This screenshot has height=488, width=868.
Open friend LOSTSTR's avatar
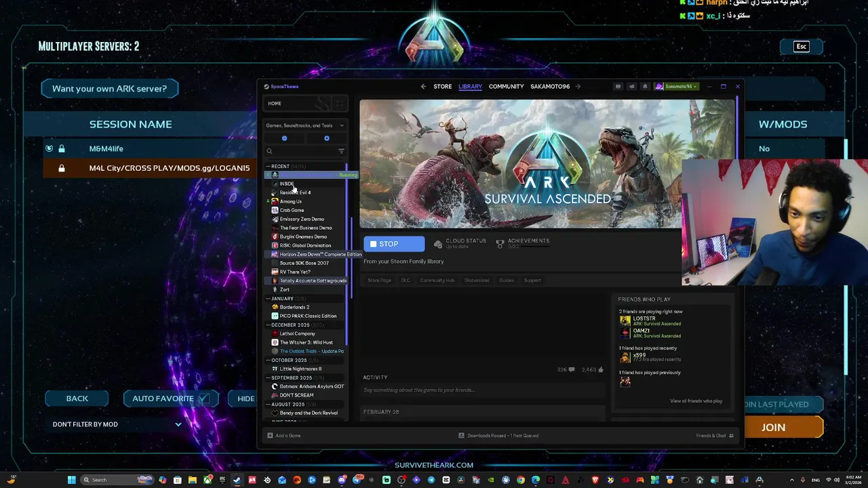[x=625, y=321]
